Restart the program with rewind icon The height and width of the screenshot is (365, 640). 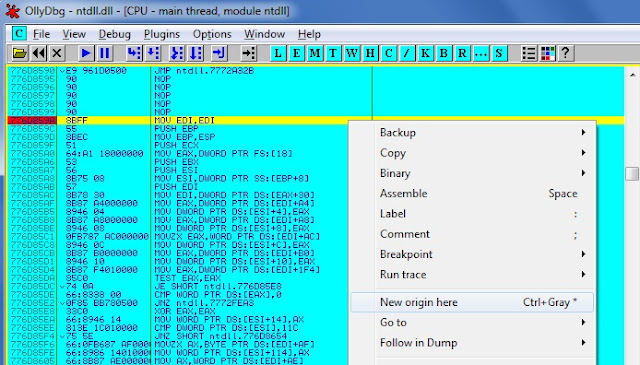[x=39, y=53]
